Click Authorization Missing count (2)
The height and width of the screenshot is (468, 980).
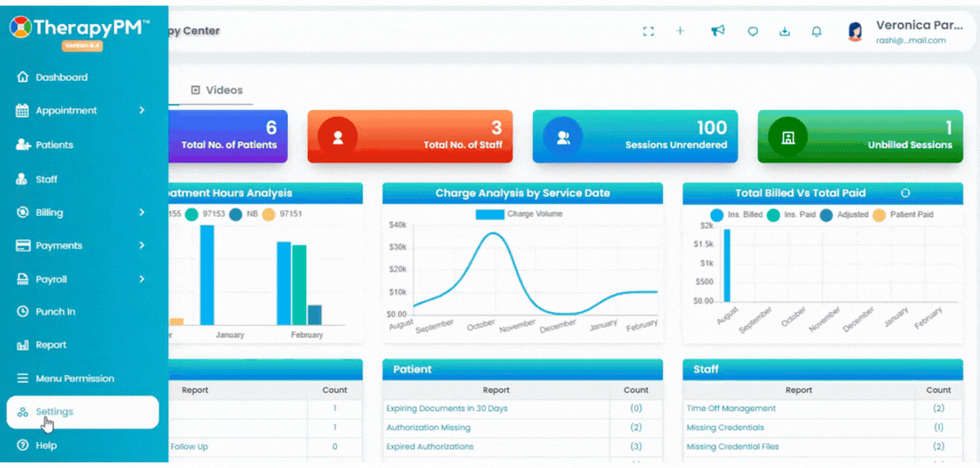[635, 428]
